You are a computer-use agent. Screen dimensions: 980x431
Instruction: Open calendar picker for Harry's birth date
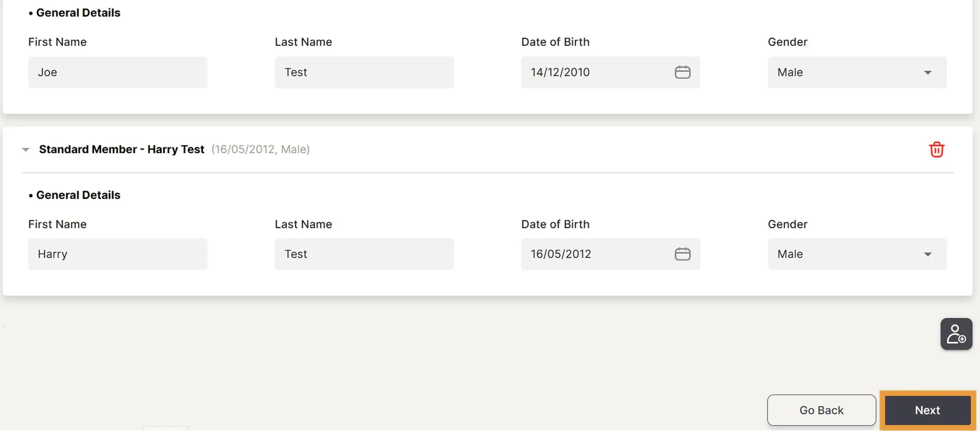[x=682, y=254]
